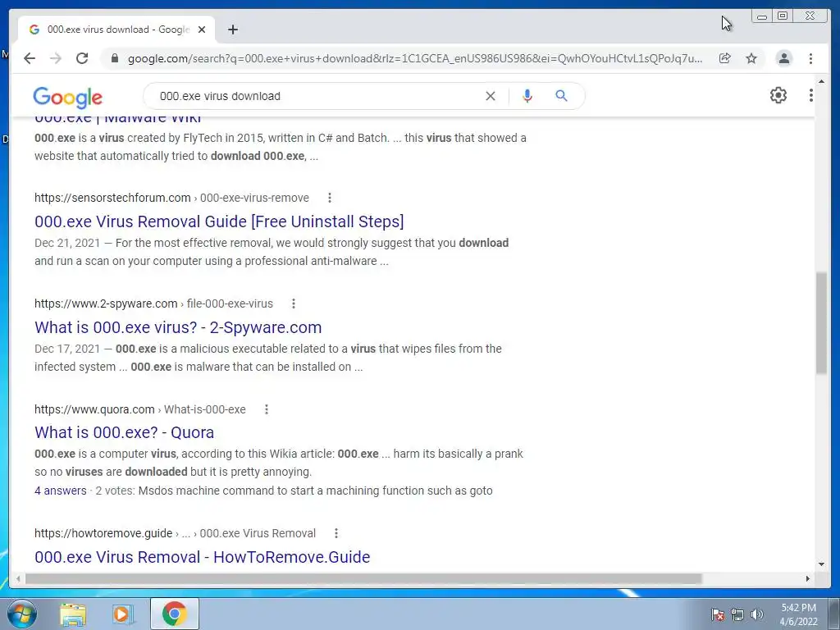Click the howtoremove.guide URL text

point(103,533)
